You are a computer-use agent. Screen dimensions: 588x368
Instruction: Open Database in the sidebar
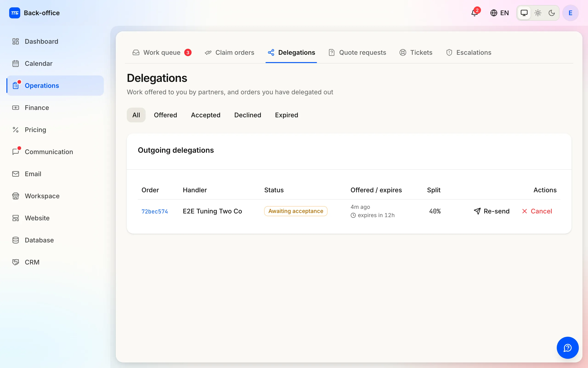(55, 240)
